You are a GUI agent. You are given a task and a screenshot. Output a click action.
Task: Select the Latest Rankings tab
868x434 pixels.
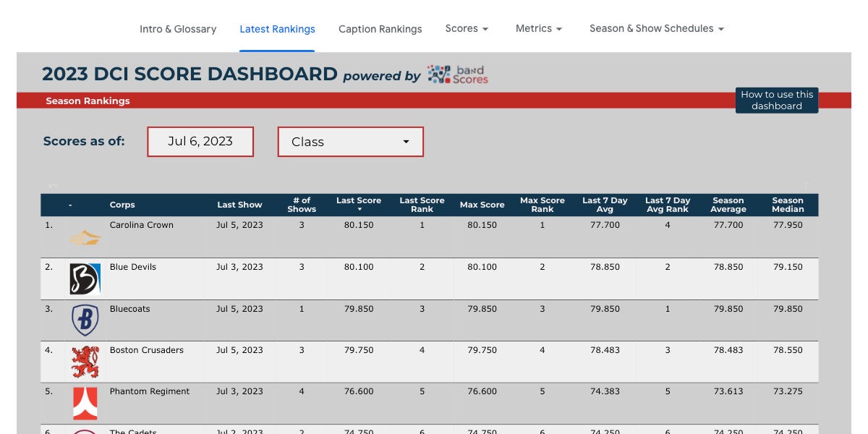coord(277,29)
